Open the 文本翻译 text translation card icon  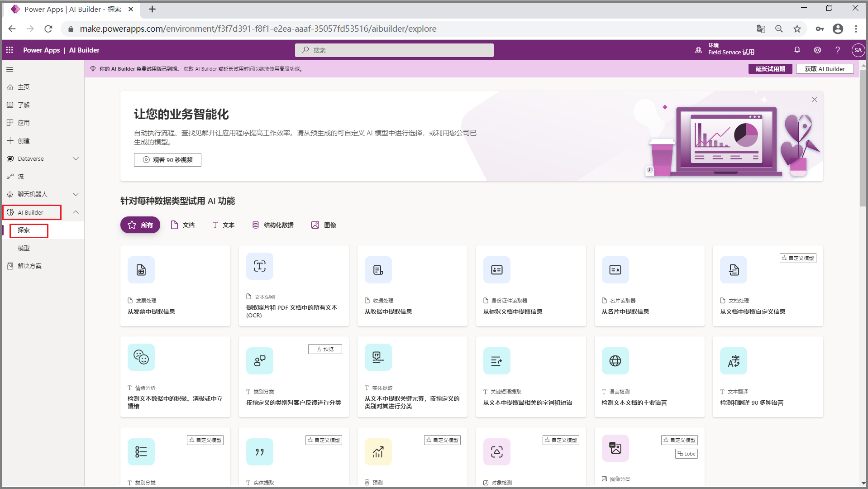point(734,361)
